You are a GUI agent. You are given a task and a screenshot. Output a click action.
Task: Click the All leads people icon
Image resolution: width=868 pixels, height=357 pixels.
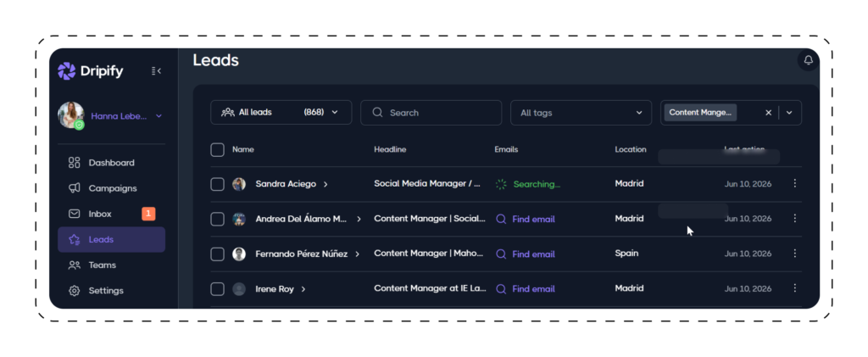(227, 113)
